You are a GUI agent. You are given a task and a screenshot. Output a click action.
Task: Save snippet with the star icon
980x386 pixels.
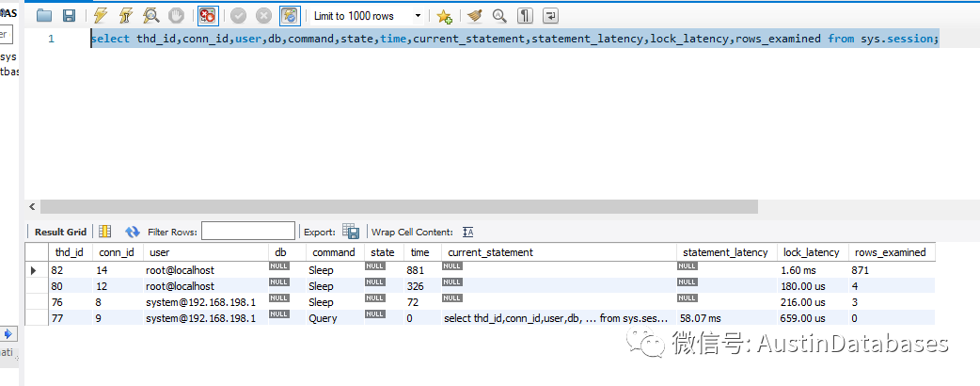pos(444,16)
